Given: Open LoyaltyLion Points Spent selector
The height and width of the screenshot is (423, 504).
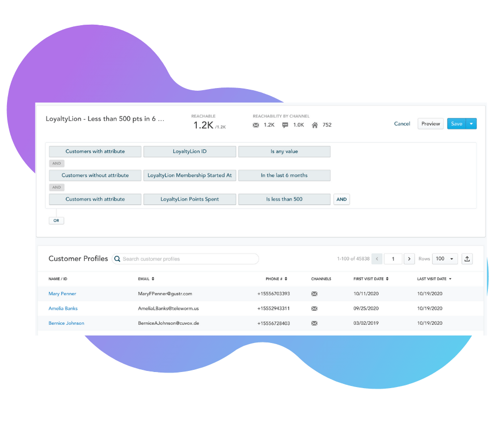Looking at the screenshot, I should pyautogui.click(x=190, y=199).
